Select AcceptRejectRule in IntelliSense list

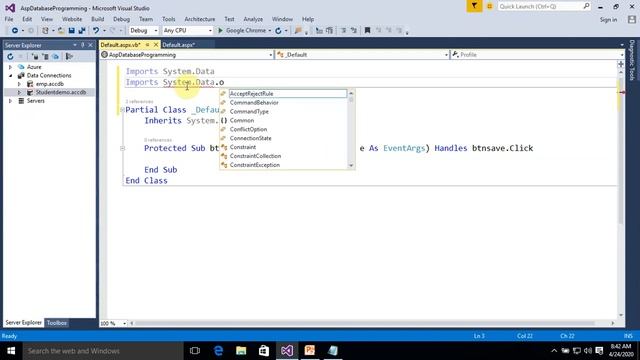tap(287, 93)
